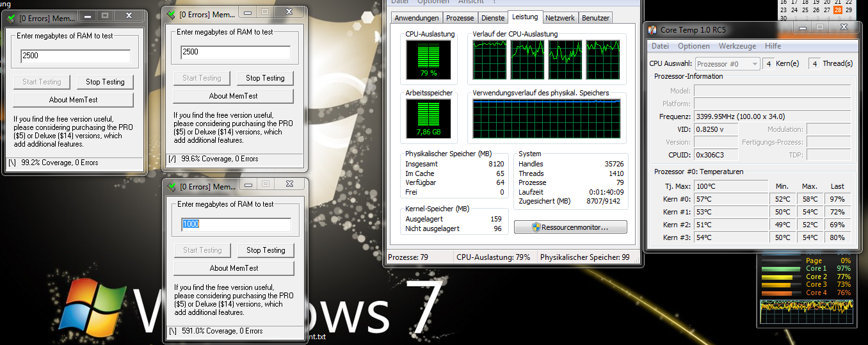Click the Frequenz value 3399.95MHz field

(x=772, y=116)
